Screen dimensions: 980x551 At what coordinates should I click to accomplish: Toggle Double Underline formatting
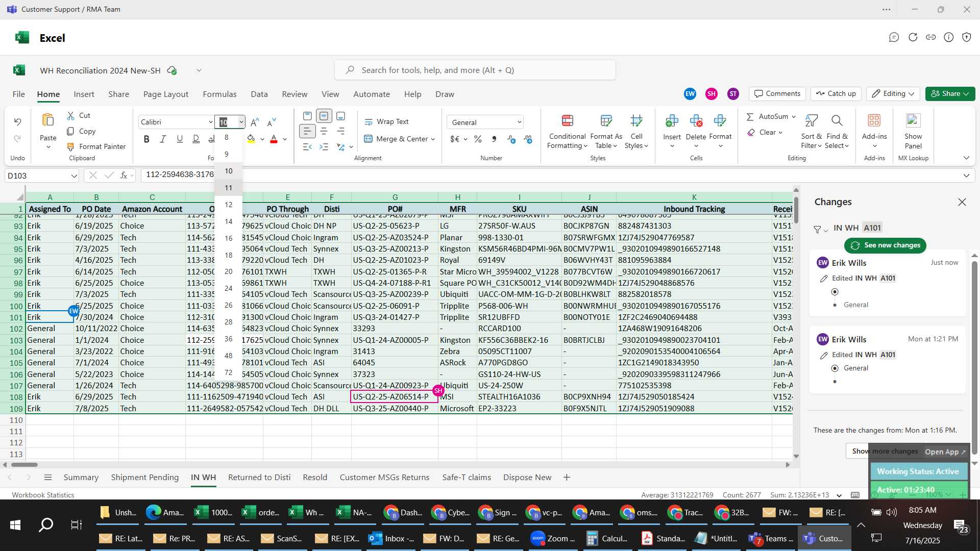(195, 139)
